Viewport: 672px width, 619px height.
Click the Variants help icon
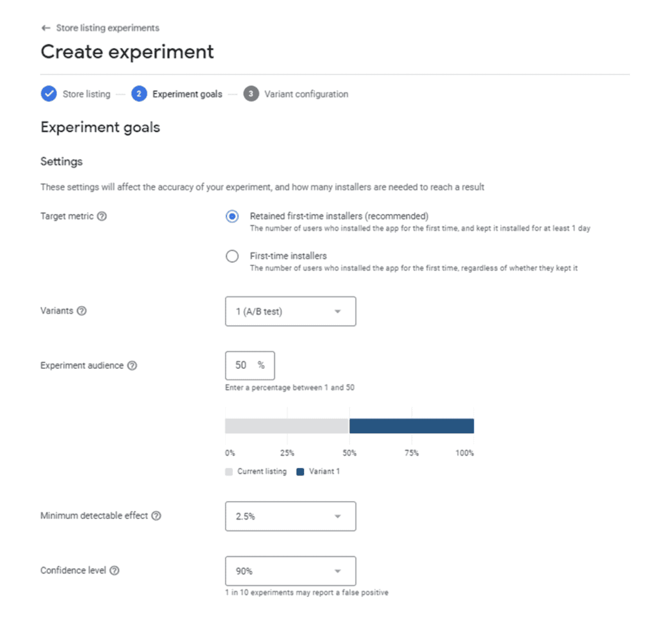(81, 310)
